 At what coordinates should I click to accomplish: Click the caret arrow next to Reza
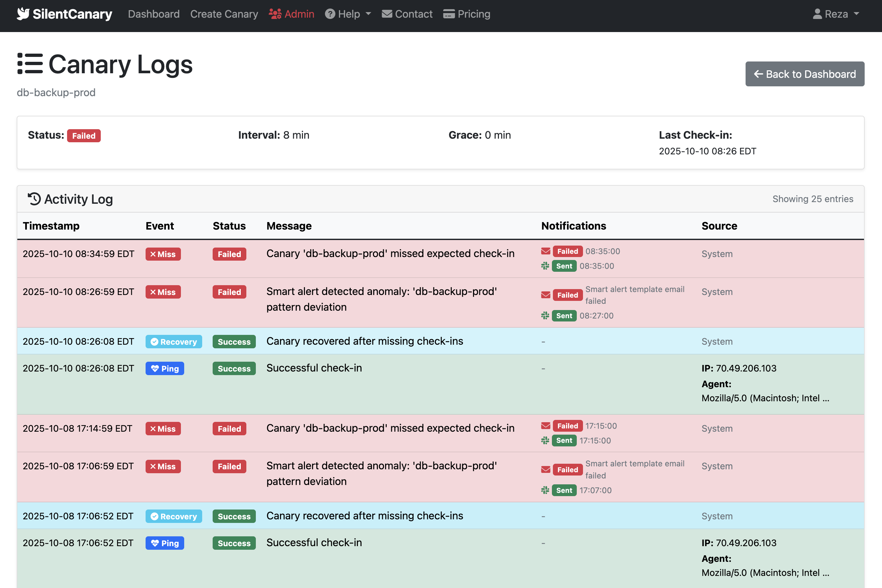[856, 14]
